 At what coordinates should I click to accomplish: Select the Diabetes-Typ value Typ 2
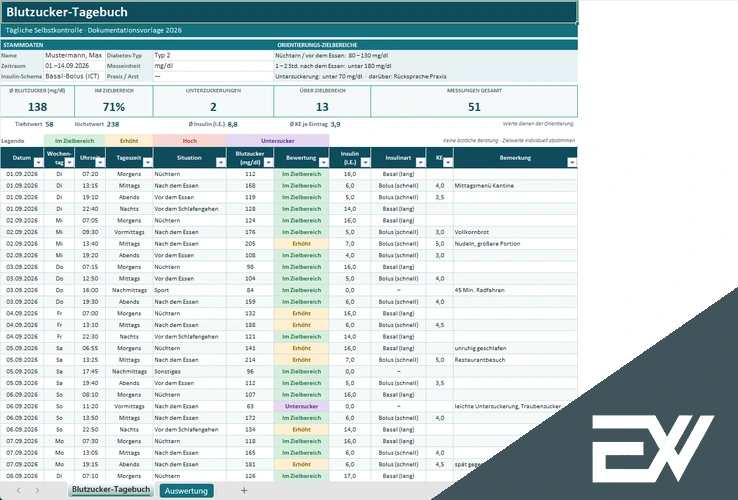(x=213, y=55)
